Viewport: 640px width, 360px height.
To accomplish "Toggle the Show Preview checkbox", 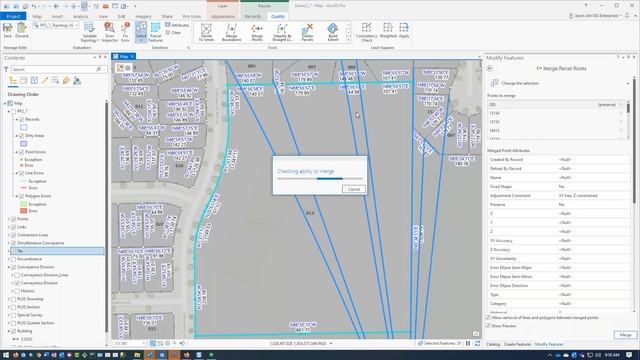I will (488, 326).
